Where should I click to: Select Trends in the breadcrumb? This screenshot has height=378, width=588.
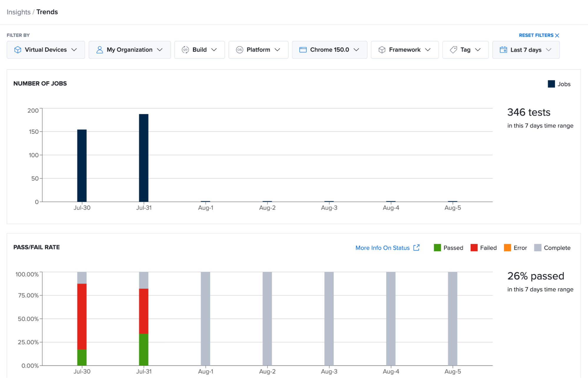pos(47,12)
